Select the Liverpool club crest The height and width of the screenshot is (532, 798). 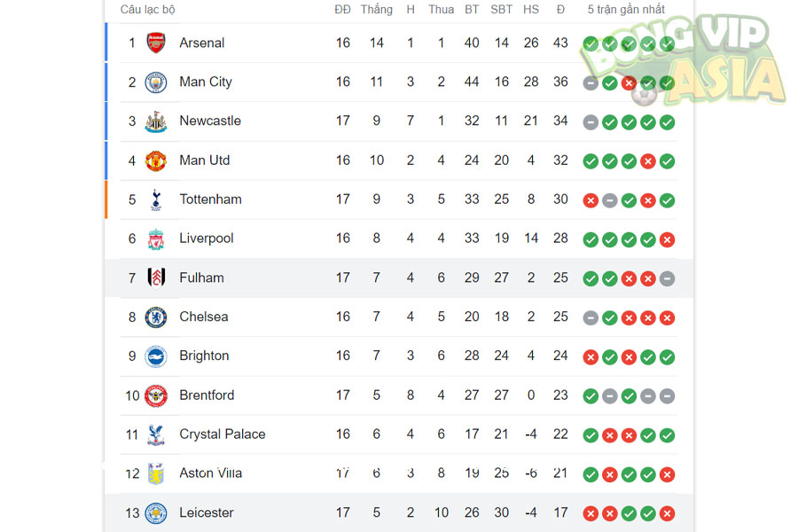pyautogui.click(x=156, y=239)
